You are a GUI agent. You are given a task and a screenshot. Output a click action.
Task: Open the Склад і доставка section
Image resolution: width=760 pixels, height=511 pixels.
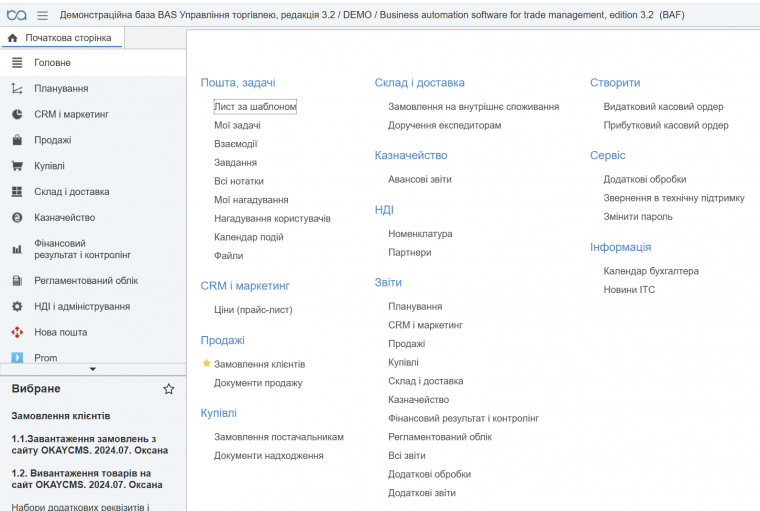tap(71, 191)
